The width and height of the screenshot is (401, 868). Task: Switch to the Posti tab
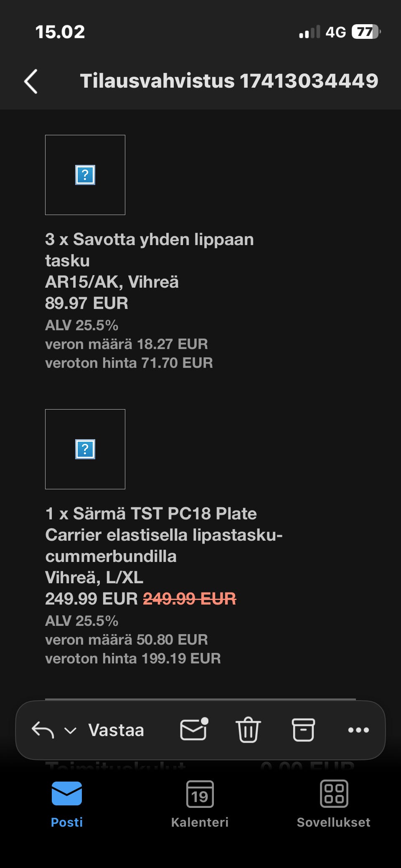(x=67, y=804)
